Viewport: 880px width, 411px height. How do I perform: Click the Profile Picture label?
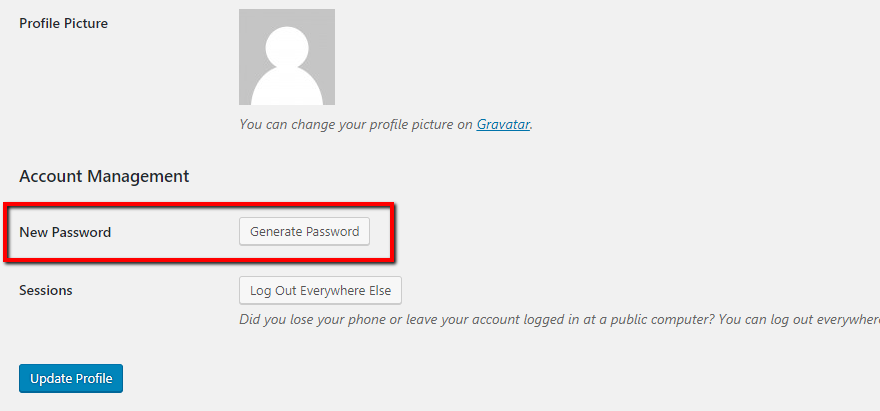(x=63, y=23)
